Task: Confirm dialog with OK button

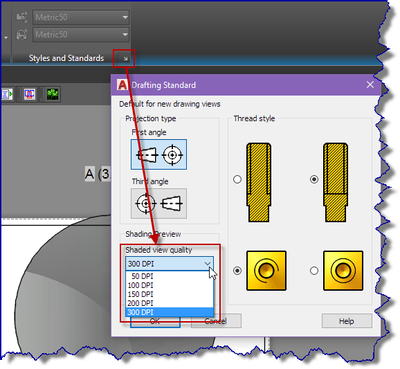Action: (155, 321)
